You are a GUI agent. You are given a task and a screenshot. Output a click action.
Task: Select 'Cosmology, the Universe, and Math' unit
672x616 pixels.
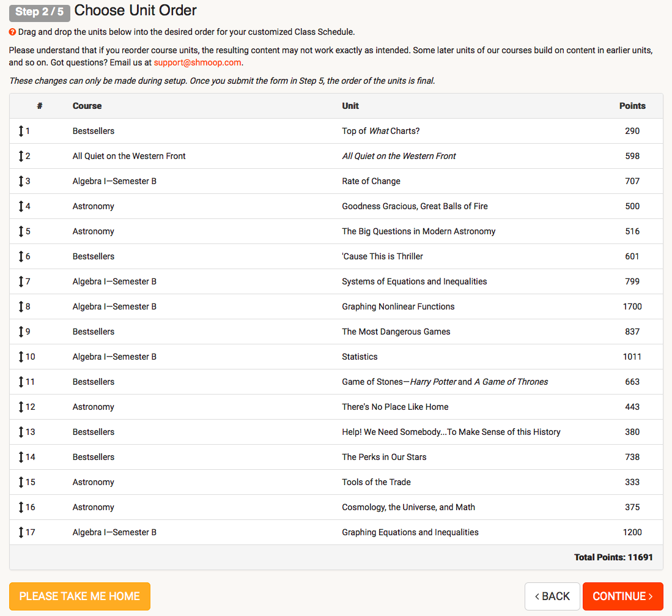click(408, 507)
